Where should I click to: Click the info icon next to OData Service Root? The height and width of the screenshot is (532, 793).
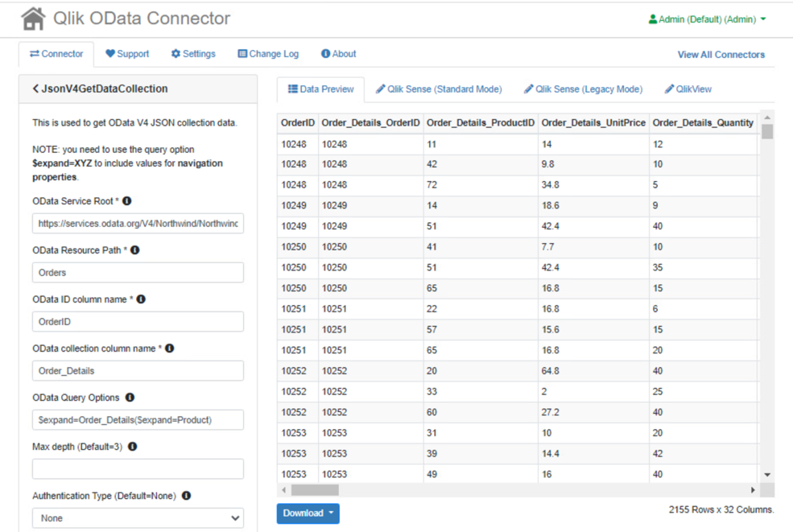(127, 201)
